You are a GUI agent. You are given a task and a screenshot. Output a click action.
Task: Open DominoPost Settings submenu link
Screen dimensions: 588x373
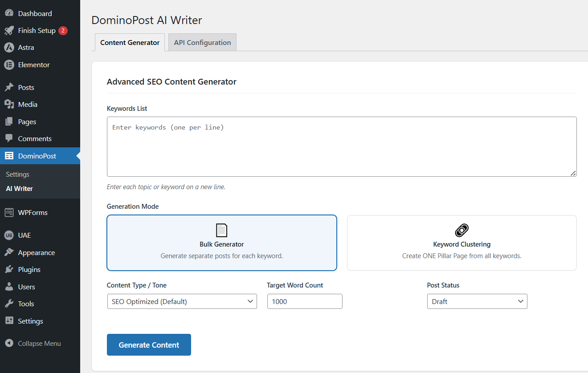pyautogui.click(x=18, y=174)
